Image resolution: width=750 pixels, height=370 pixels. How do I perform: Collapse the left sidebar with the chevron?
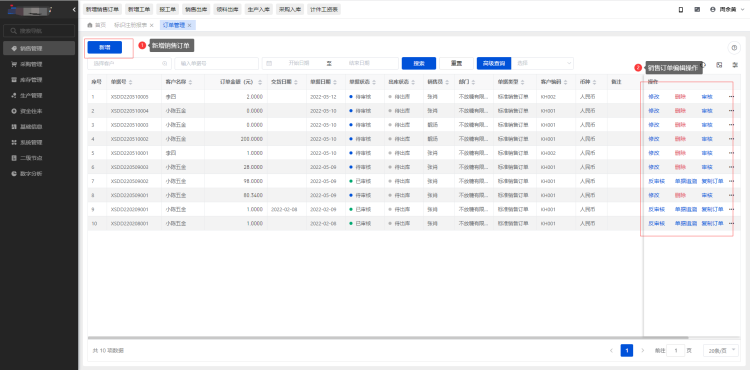74,10
